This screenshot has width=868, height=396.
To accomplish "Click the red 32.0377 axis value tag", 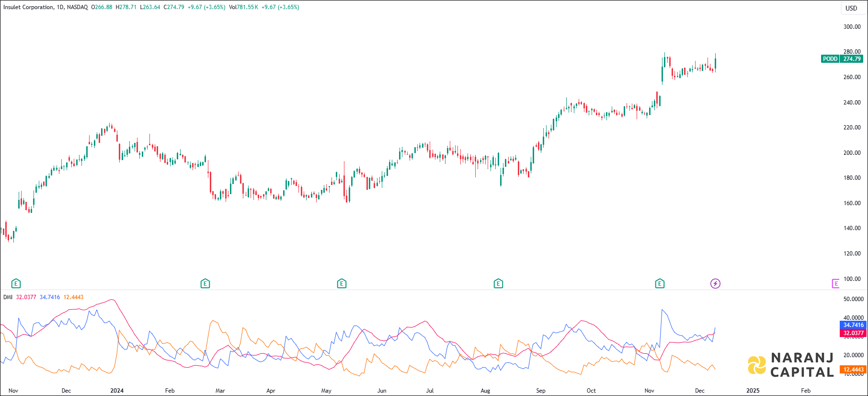I will [853, 333].
